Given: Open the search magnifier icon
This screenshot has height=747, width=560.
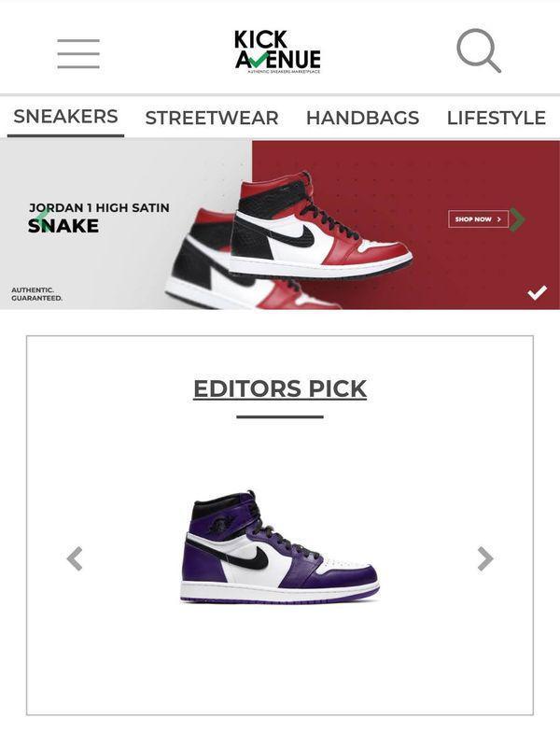Looking at the screenshot, I should (x=479, y=50).
